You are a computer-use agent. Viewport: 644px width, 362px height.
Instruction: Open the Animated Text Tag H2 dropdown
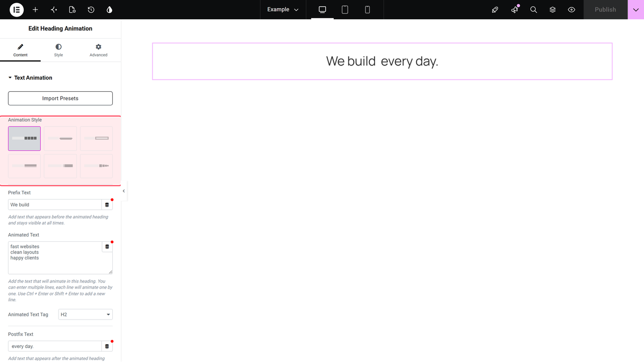pos(85,314)
